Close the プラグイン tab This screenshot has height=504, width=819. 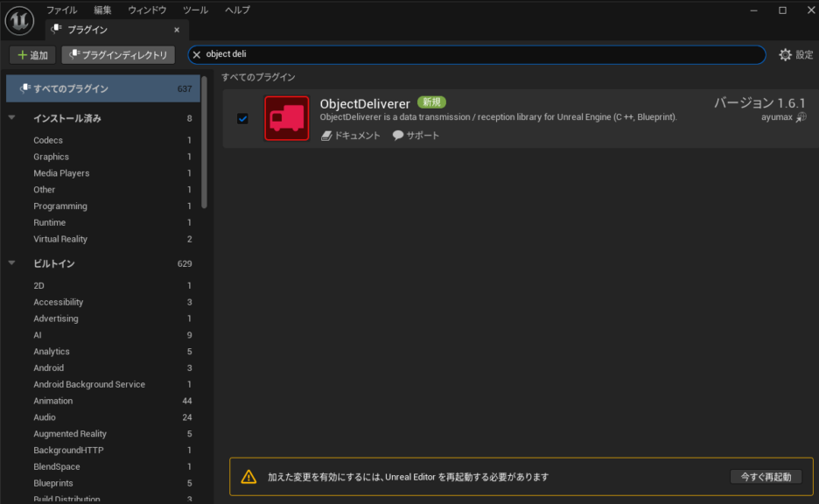coord(176,30)
